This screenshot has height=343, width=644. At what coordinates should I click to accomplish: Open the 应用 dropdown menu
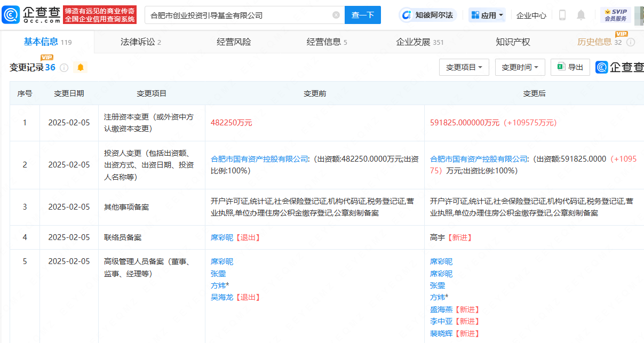(x=487, y=15)
